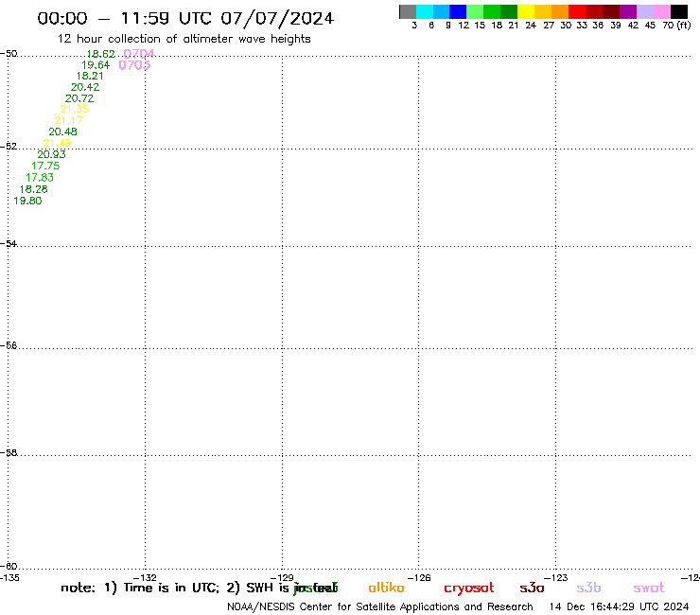Image resolution: width=700 pixels, height=615 pixels.
Task: Click the -58 latitude axis label
Action: coord(9,452)
